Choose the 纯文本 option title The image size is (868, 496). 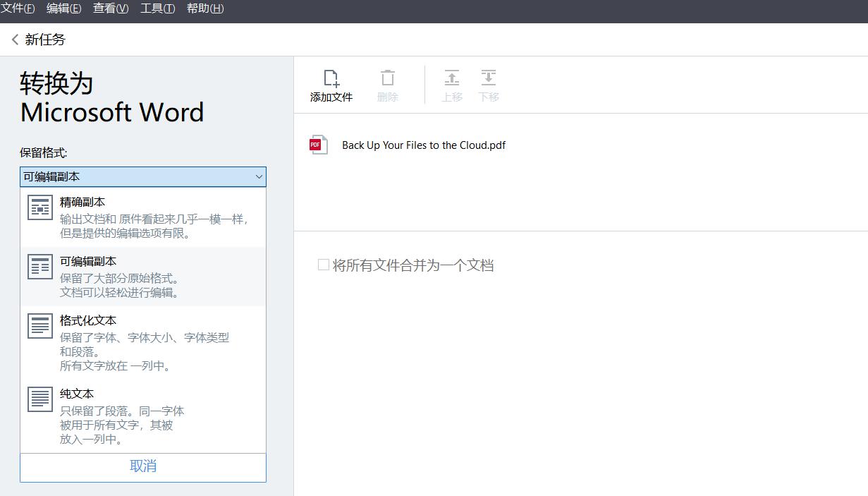(x=77, y=394)
